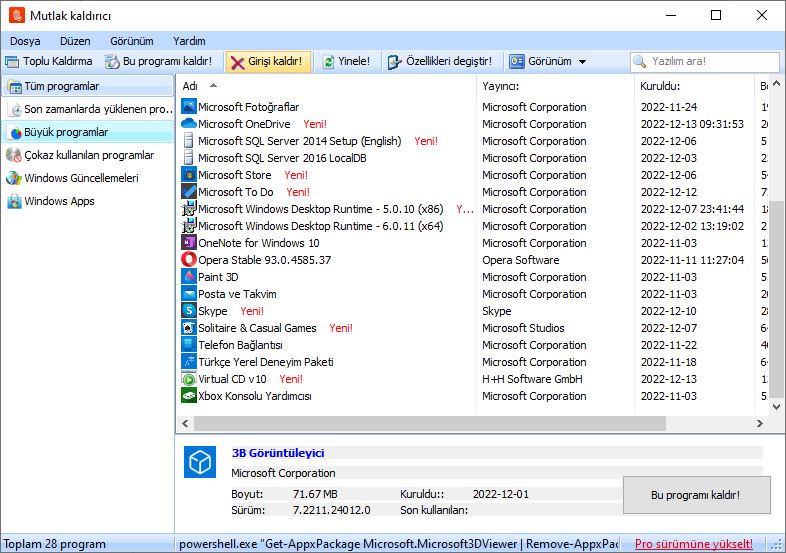Click 'Bu programı kaldır!' in the toolbar

158,61
